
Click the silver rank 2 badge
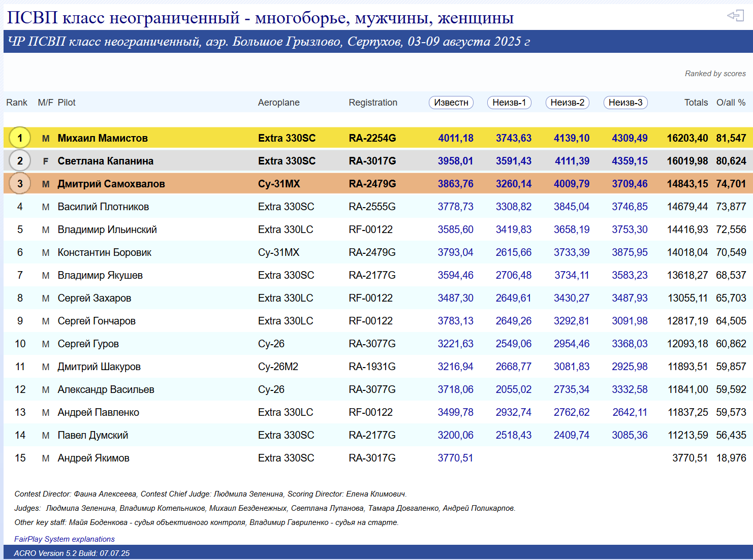point(20,161)
